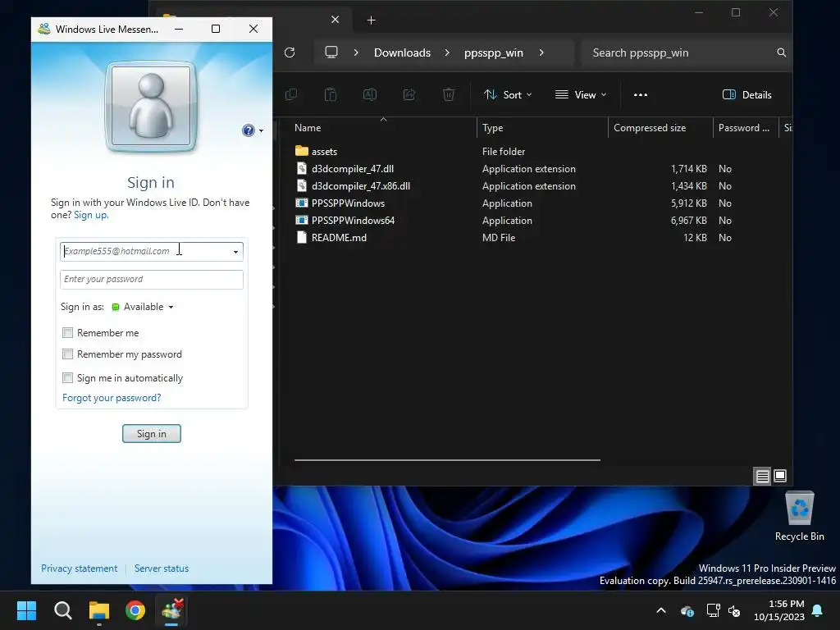The height and width of the screenshot is (630, 840).
Task: Click the Share toolbar icon in Explorer
Action: tap(409, 95)
